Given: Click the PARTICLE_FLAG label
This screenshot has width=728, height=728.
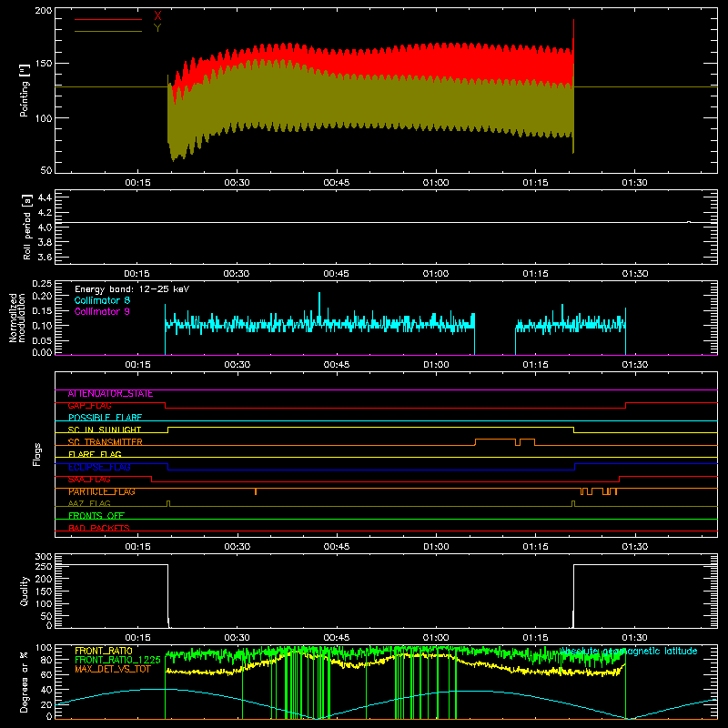Looking at the screenshot, I should [x=102, y=491].
